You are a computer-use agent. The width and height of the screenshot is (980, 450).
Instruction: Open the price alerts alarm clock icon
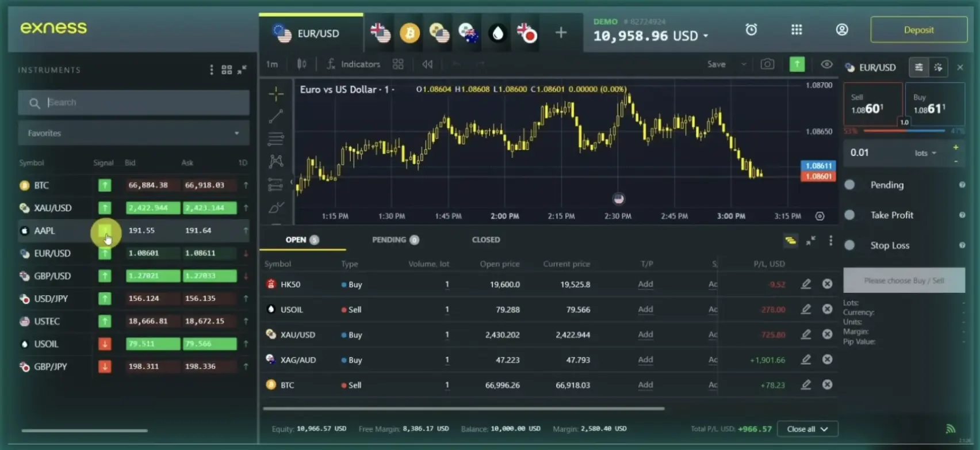click(751, 29)
